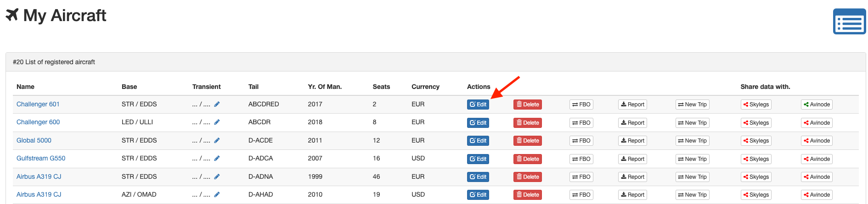This screenshot has height=204, width=868.
Task: Start New Trip for Challenger 601
Action: click(x=692, y=105)
